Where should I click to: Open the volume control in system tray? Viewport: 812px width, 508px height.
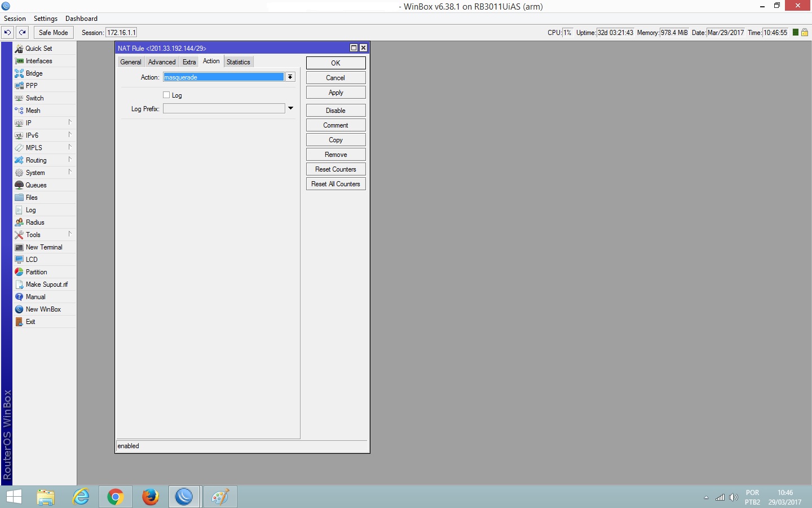(x=734, y=497)
